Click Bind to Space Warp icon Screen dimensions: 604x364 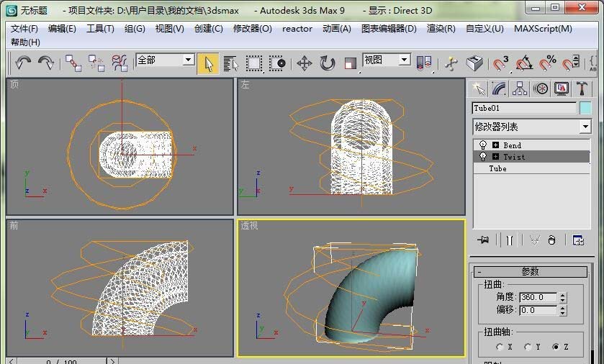[x=120, y=63]
